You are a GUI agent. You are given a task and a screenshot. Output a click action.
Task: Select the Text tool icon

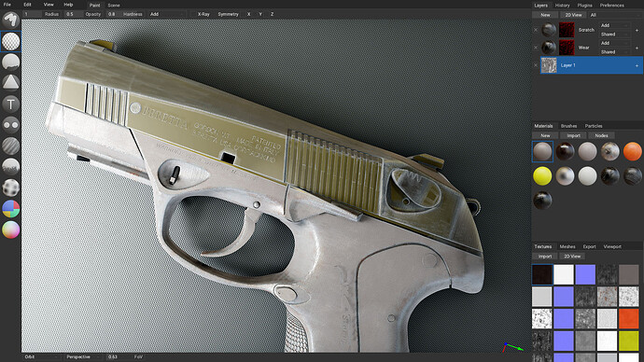tap(10, 104)
